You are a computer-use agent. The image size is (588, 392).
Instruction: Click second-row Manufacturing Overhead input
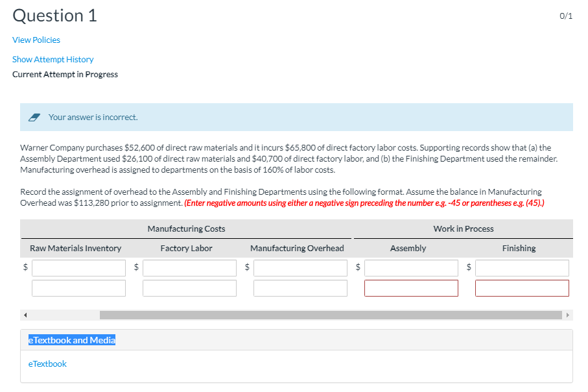click(x=300, y=288)
